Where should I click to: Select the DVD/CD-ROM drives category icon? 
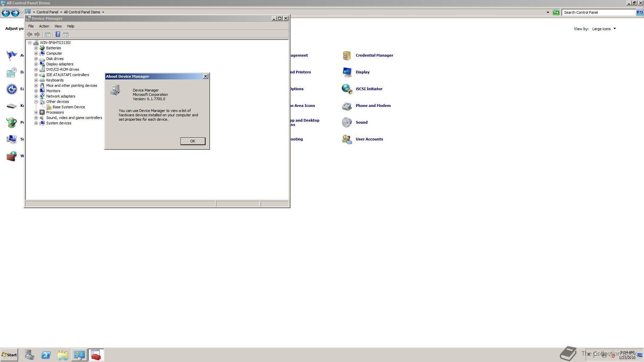click(42, 69)
